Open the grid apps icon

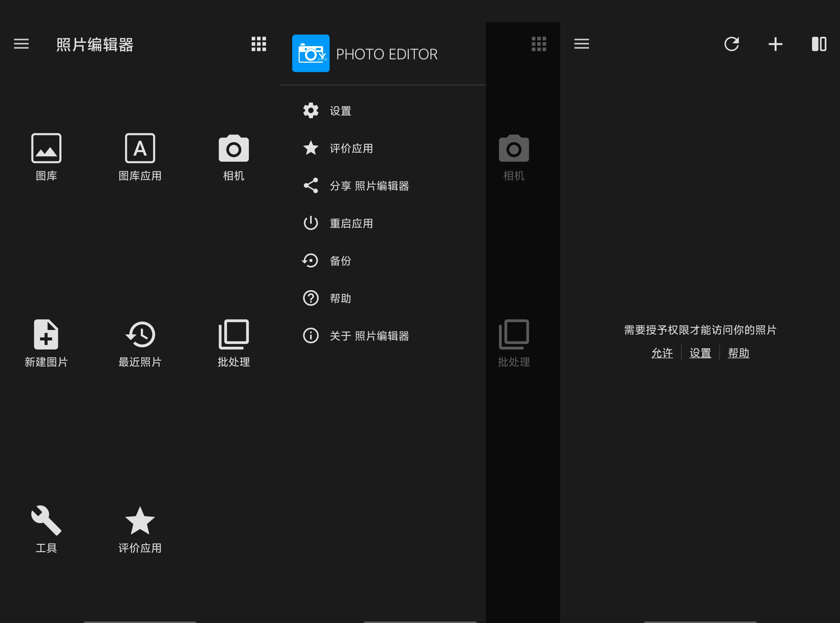click(x=259, y=44)
